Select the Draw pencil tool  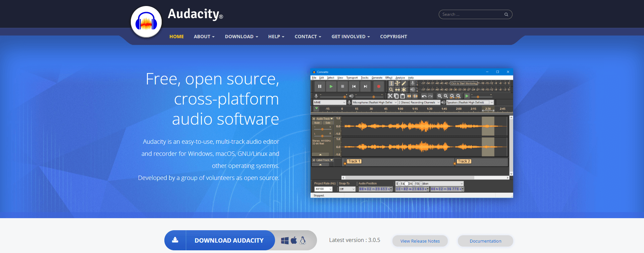coord(404,83)
